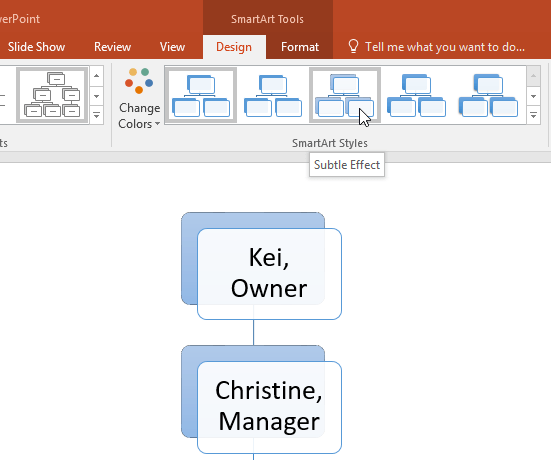Select the Kei, Owner SmartArt box
The height and width of the screenshot is (460, 551).
tap(269, 274)
